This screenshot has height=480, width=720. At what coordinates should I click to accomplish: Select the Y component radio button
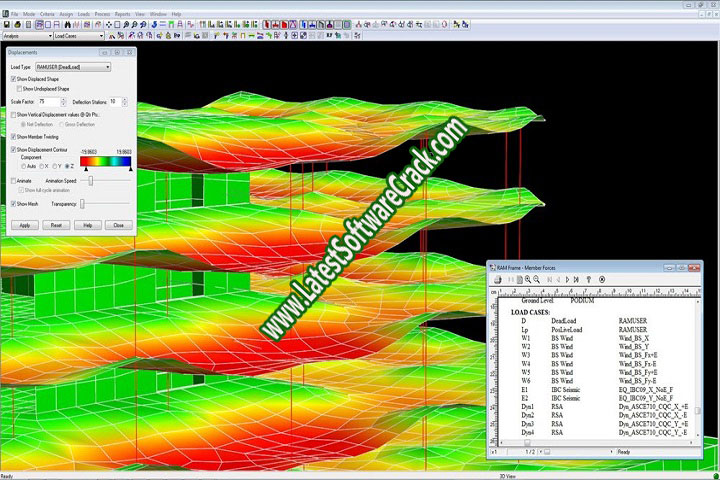click(54, 166)
